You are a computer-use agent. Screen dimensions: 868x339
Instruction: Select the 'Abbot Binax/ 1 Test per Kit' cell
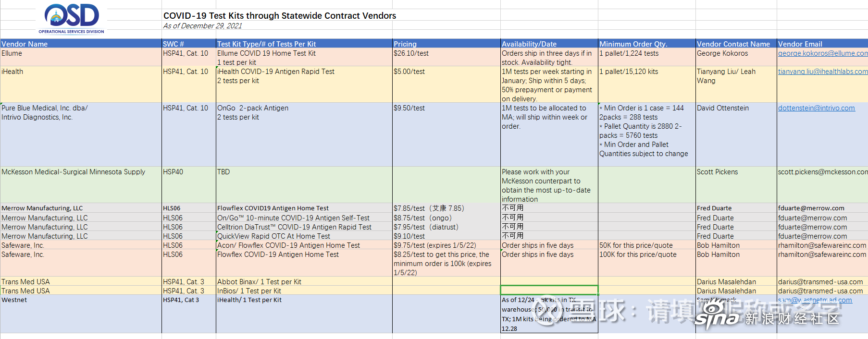pos(304,281)
